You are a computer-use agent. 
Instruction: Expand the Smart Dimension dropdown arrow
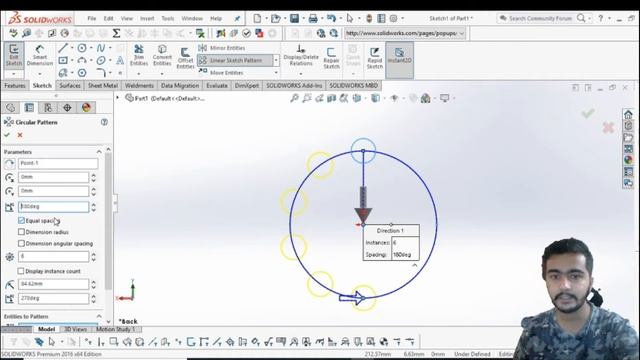click(40, 74)
